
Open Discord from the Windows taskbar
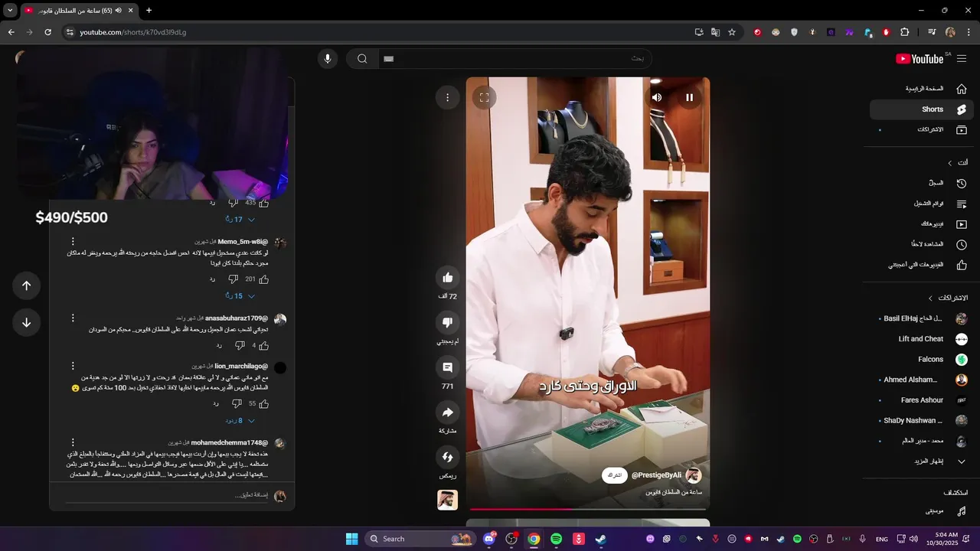point(489,539)
